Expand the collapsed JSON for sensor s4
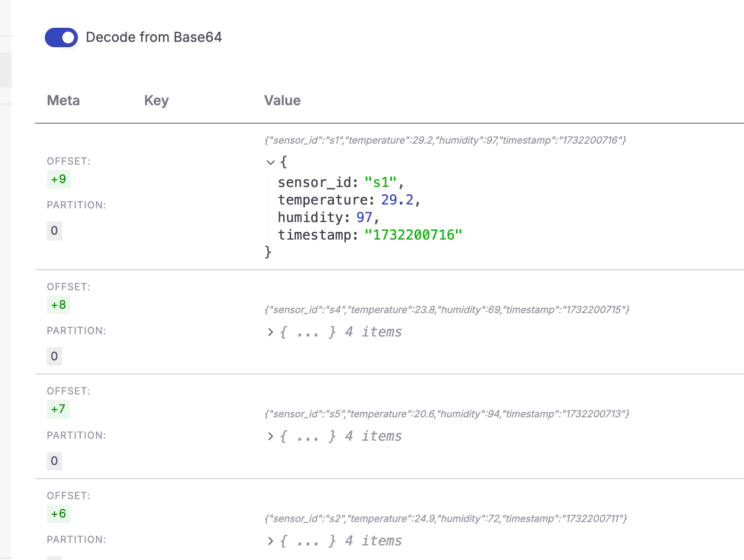 pos(271,332)
